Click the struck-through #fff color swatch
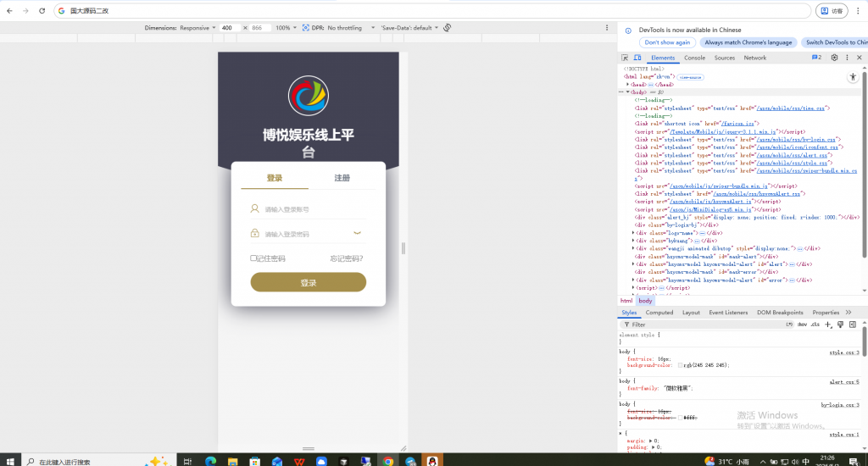The height and width of the screenshot is (466, 868). [x=681, y=418]
